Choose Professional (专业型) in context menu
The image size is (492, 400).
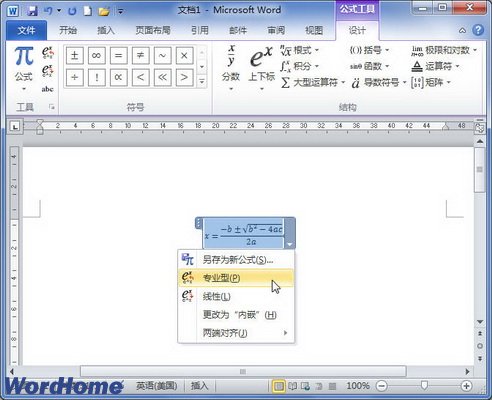[236, 278]
